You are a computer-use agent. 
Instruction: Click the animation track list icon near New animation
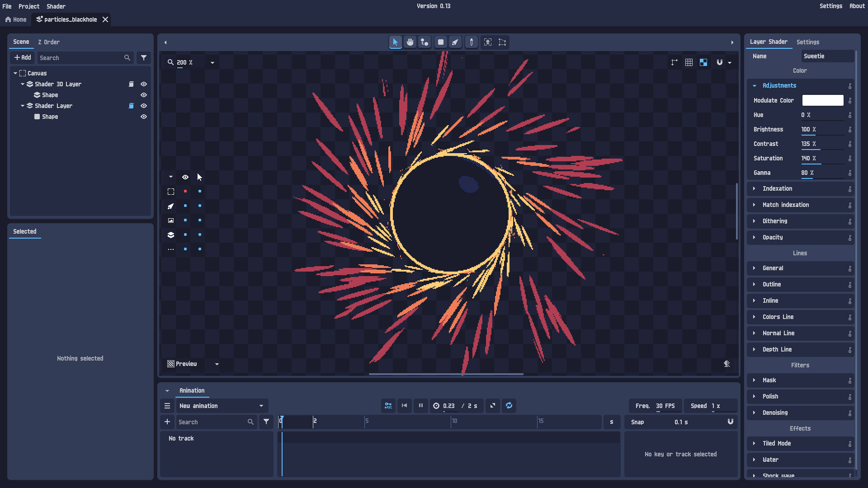(x=167, y=406)
